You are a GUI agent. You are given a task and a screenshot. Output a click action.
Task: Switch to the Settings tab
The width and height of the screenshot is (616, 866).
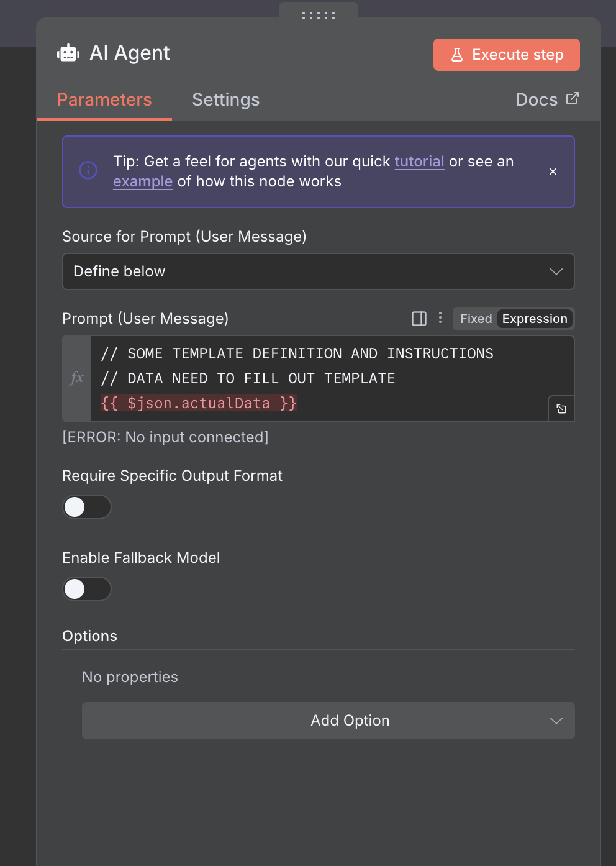click(226, 99)
